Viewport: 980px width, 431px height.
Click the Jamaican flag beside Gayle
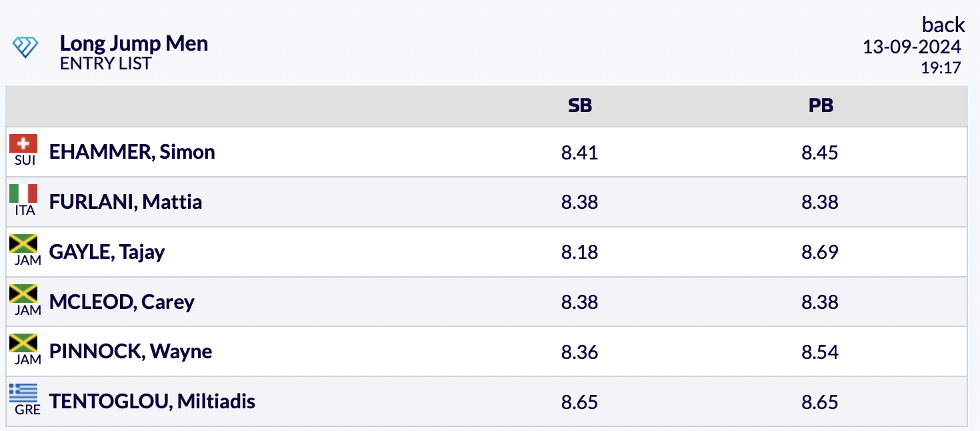23,244
